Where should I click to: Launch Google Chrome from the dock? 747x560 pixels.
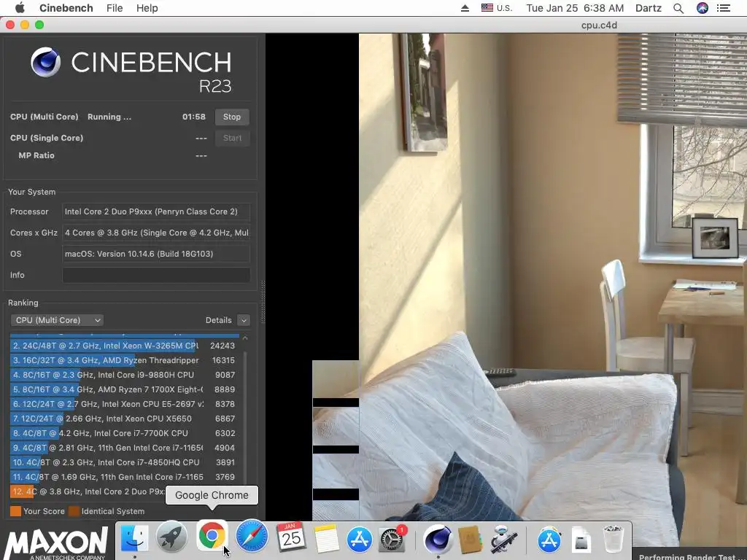212,537
